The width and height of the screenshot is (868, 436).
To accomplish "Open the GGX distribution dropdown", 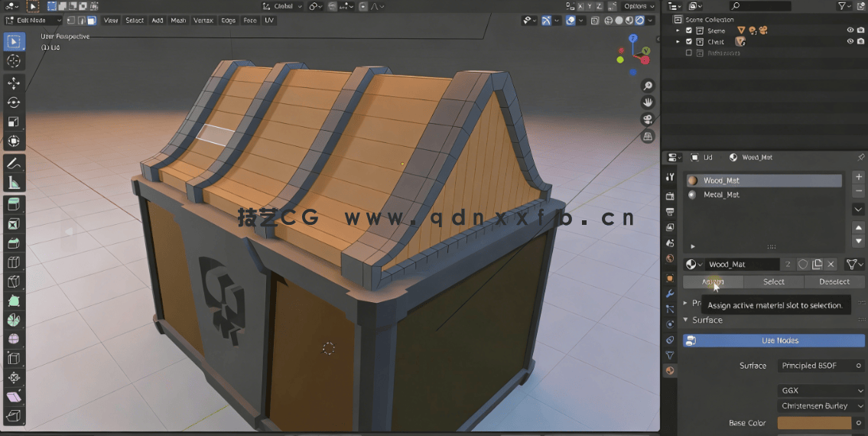I will (821, 391).
